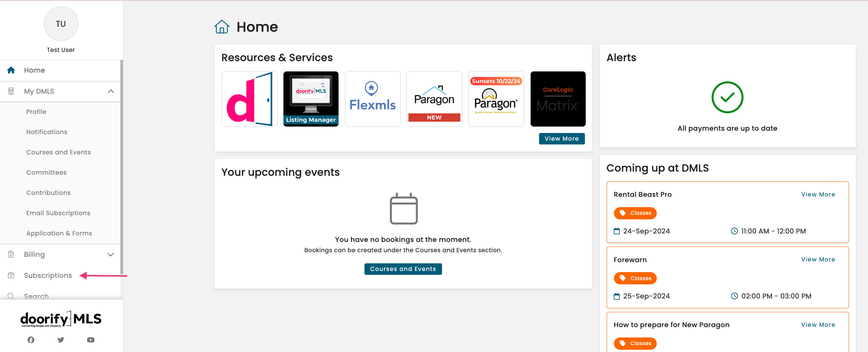
Task: View more on Rental Beast Pro event
Action: pyautogui.click(x=818, y=195)
